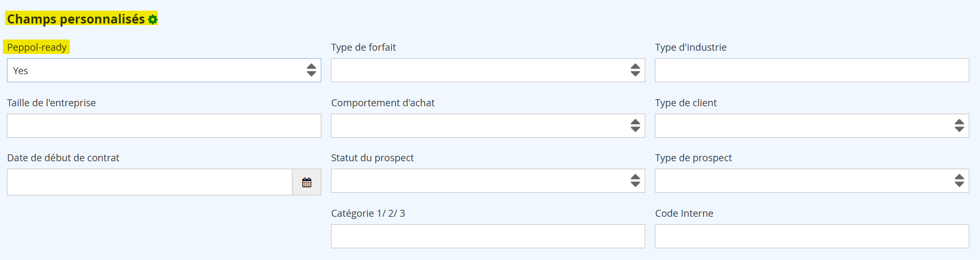
Task: Select the Catégorie 1/ 2/ 3 input field
Action: point(488,237)
